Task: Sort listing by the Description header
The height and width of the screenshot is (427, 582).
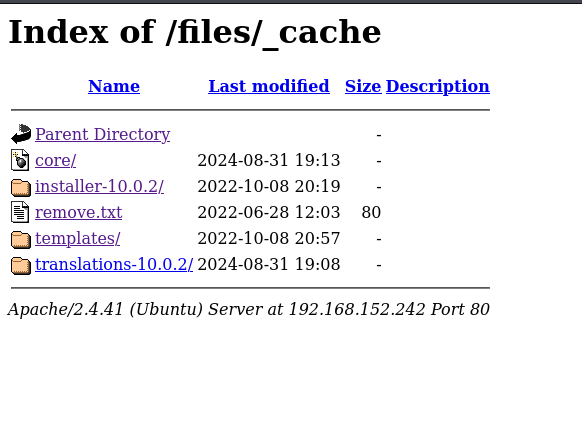Action: coord(438,86)
